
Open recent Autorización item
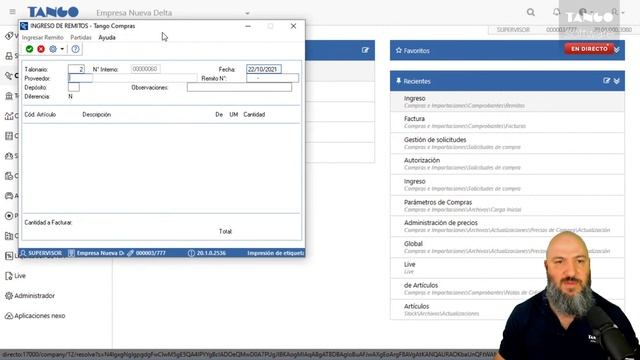coord(507,164)
